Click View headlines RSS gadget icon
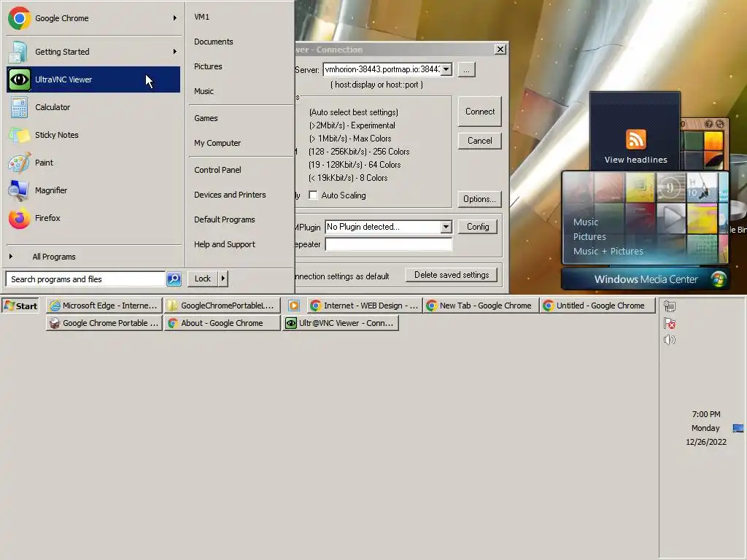The height and width of the screenshot is (560, 747). [x=635, y=139]
